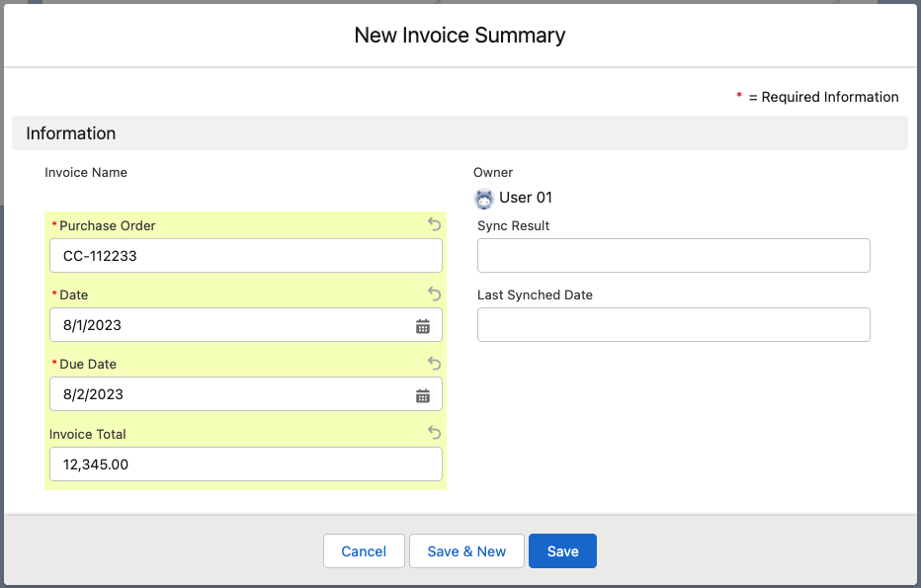The height and width of the screenshot is (588, 921).
Task: Save the new invoice summary
Action: (x=562, y=551)
